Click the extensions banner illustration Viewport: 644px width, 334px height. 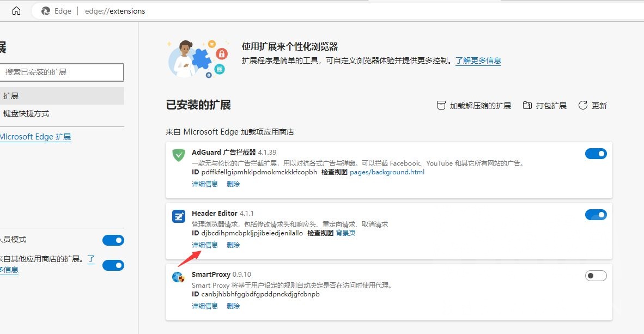point(198,59)
